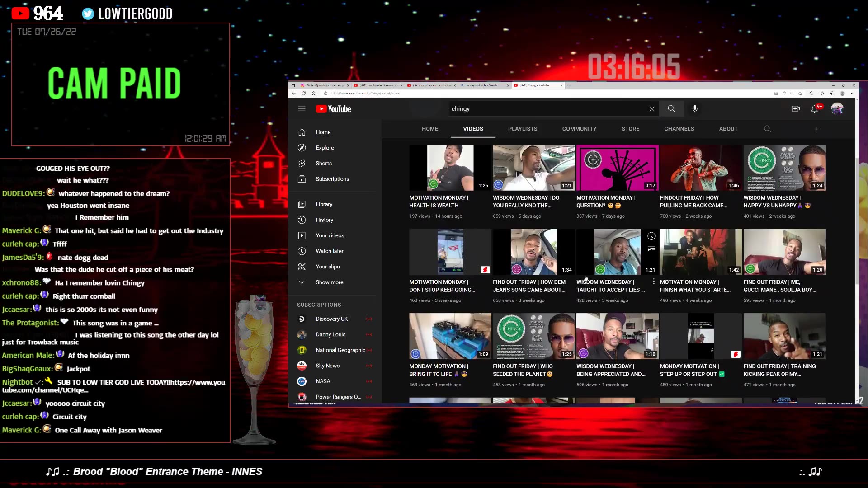Screen dimensions: 868x488
Task: Clear the chingy search query
Action: [x=651, y=108]
